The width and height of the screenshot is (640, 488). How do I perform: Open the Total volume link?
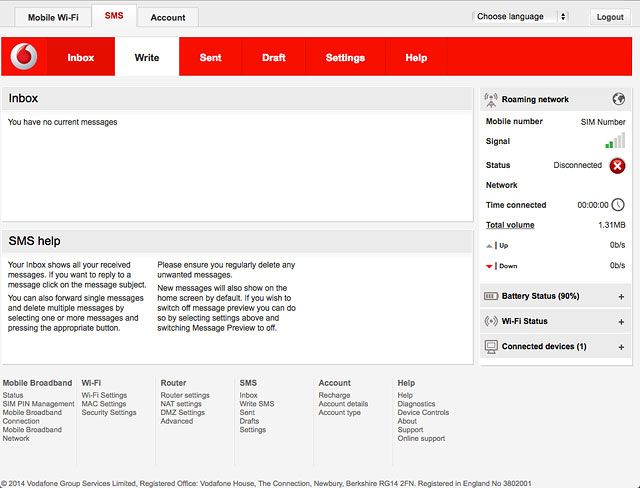pyautogui.click(x=510, y=225)
